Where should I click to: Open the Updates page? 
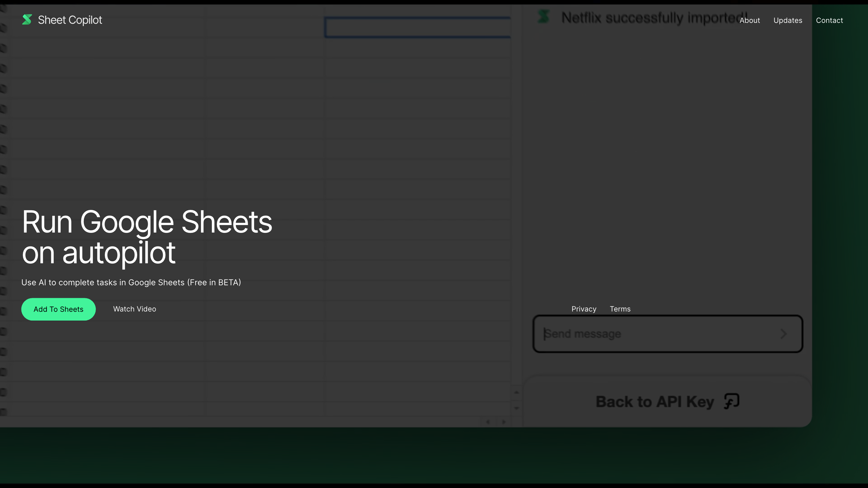tap(788, 20)
